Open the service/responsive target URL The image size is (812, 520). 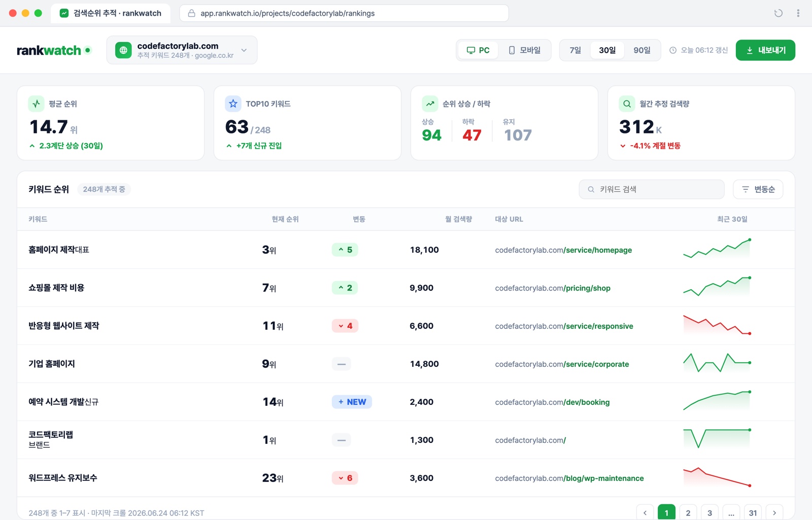564,326
